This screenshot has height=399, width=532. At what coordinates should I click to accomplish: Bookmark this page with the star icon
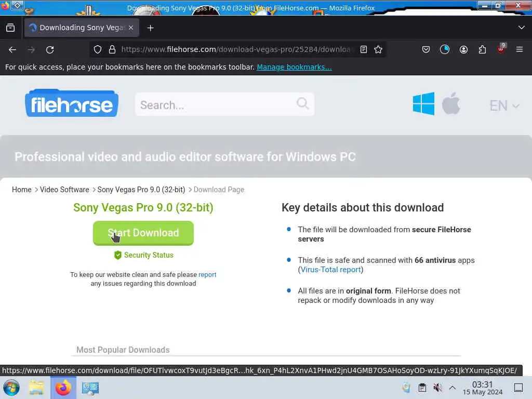pos(378,49)
